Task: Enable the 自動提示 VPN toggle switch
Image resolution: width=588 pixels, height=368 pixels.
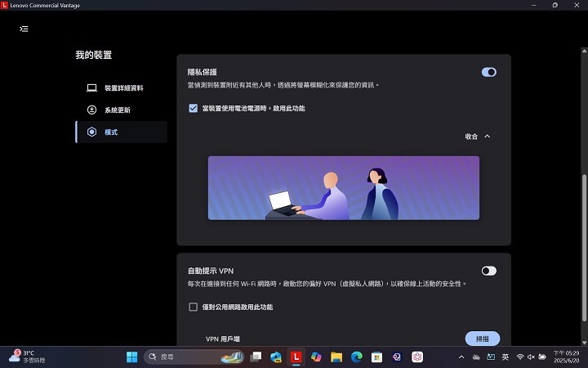Action: [x=489, y=271]
